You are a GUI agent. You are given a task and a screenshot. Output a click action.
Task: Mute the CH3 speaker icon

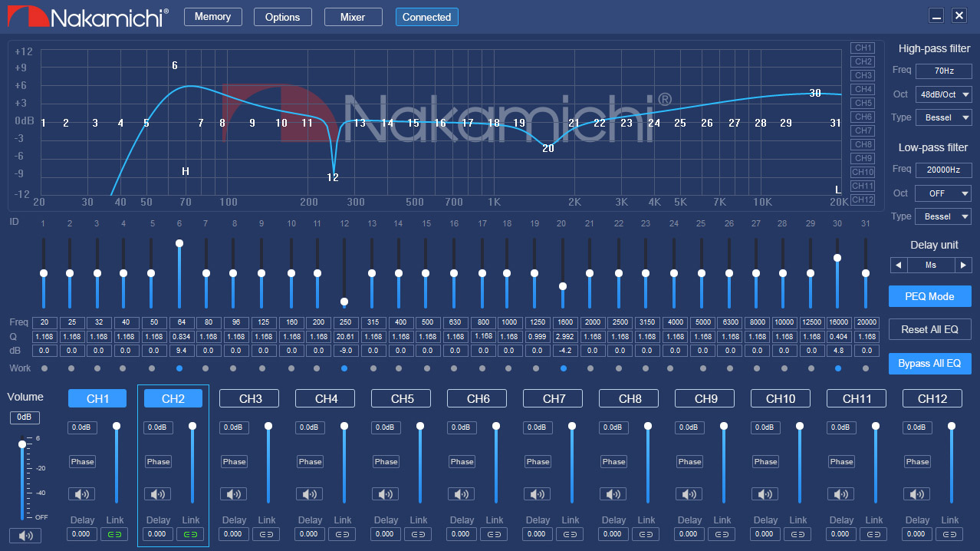pyautogui.click(x=234, y=494)
